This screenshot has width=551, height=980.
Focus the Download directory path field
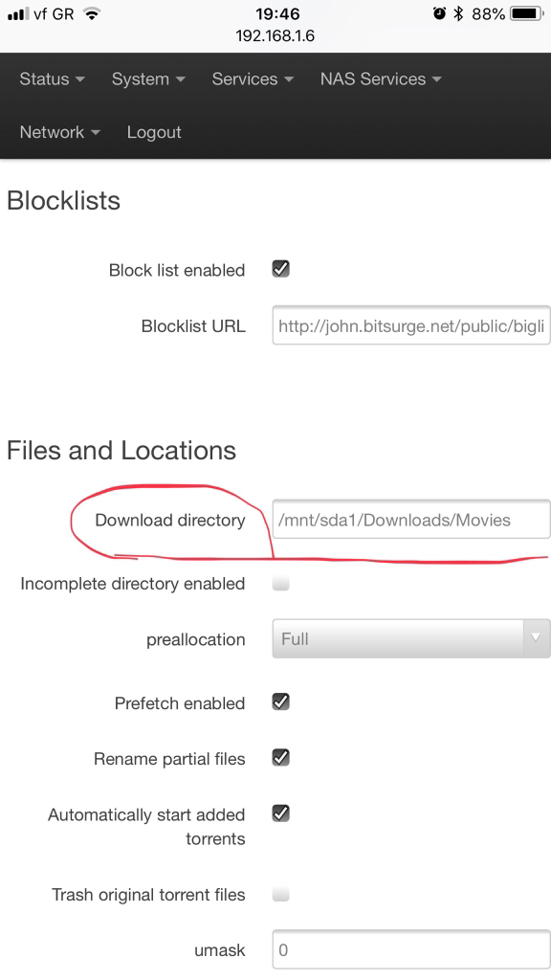411,520
